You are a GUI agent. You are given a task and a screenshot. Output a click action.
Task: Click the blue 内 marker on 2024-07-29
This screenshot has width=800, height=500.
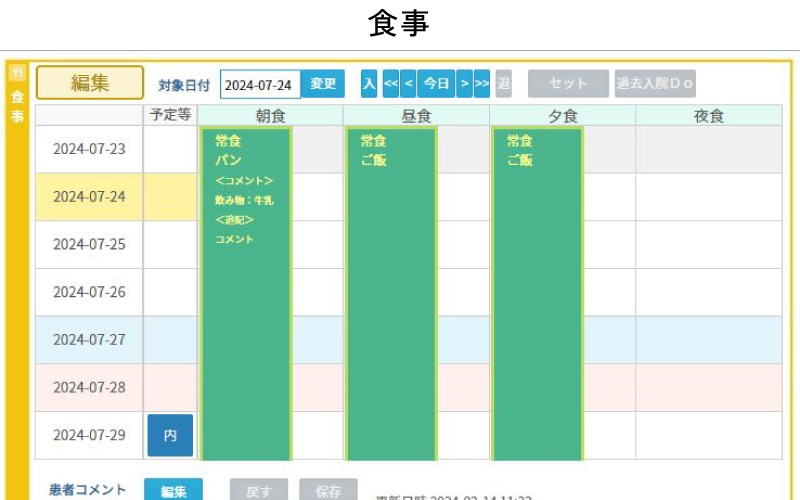(170, 436)
